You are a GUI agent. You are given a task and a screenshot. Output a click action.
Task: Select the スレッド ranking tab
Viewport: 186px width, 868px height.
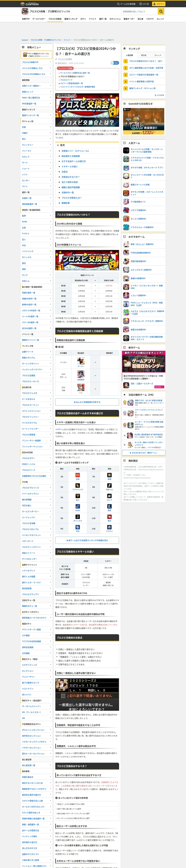click(158, 55)
